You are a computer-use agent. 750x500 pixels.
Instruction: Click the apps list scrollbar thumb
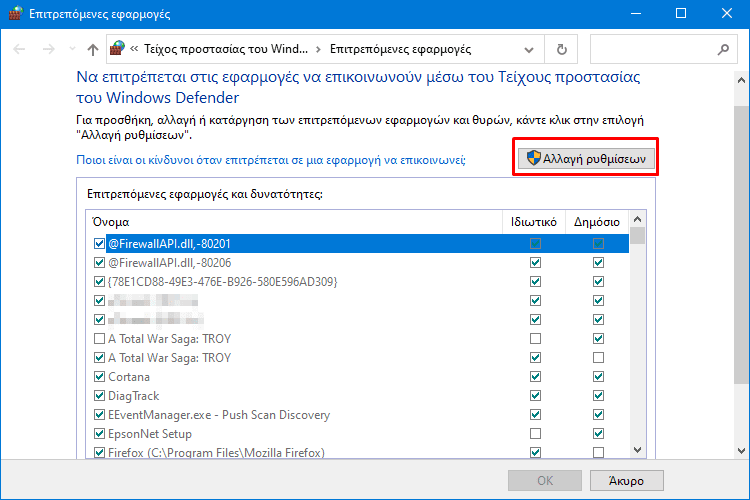pyautogui.click(x=637, y=236)
